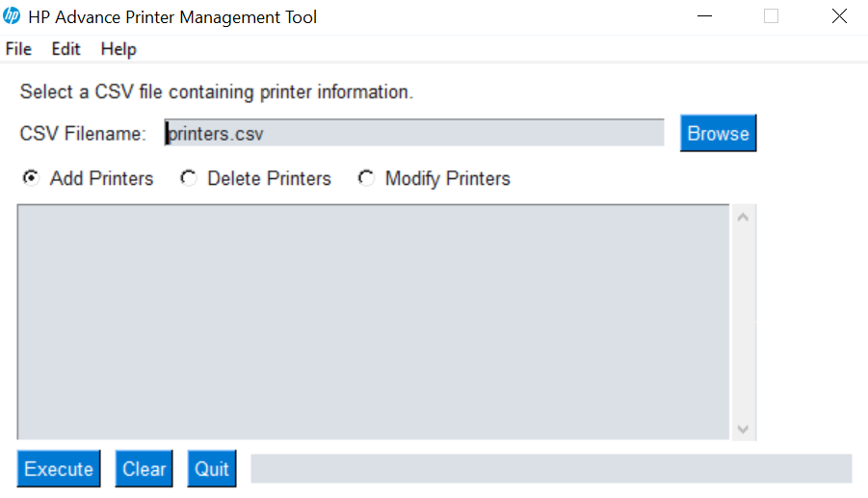Click the scrollbar up arrow
The width and height of the screenshot is (868, 498).
(x=744, y=218)
